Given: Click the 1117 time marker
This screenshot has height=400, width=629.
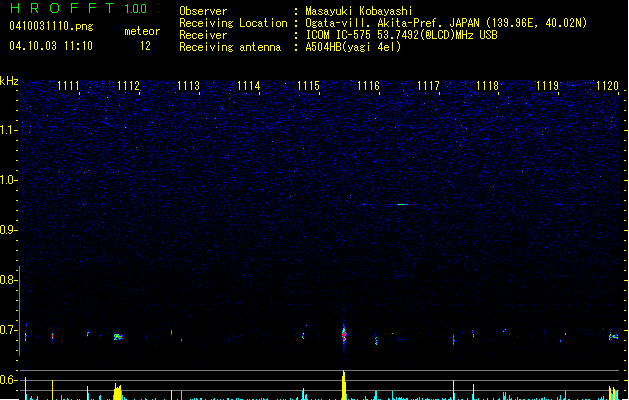Looking at the screenshot, I should tap(428, 86).
